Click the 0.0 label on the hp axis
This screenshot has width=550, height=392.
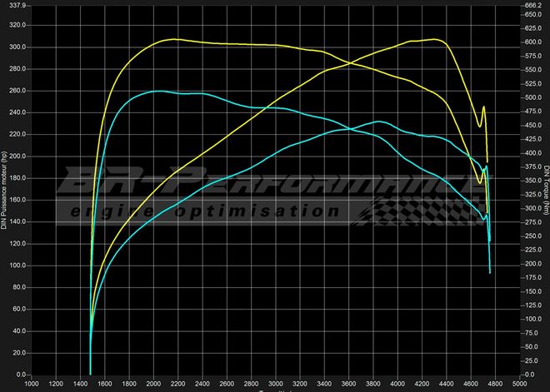point(20,375)
